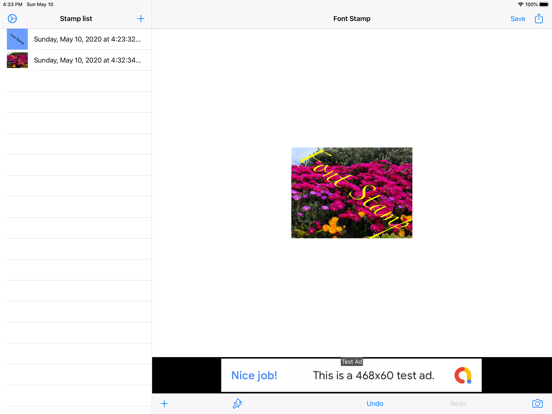Tap the battery indicator in the status bar
The image size is (552, 414).
[544, 4]
